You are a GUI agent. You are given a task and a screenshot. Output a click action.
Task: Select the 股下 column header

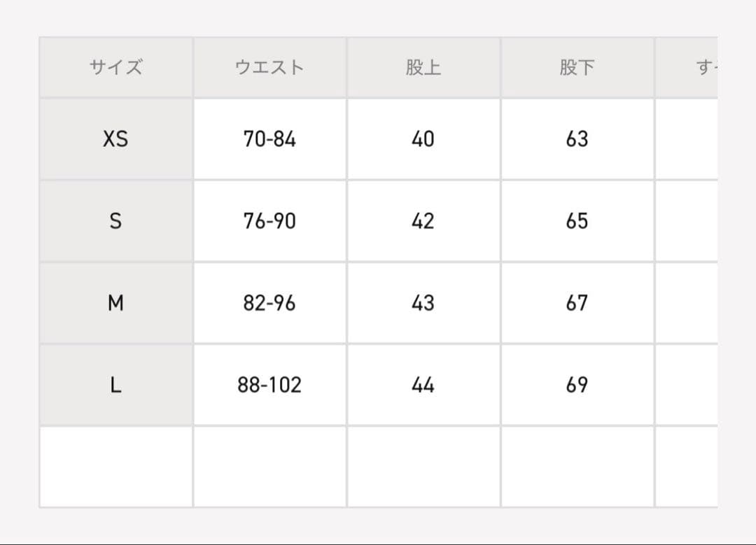click(577, 68)
